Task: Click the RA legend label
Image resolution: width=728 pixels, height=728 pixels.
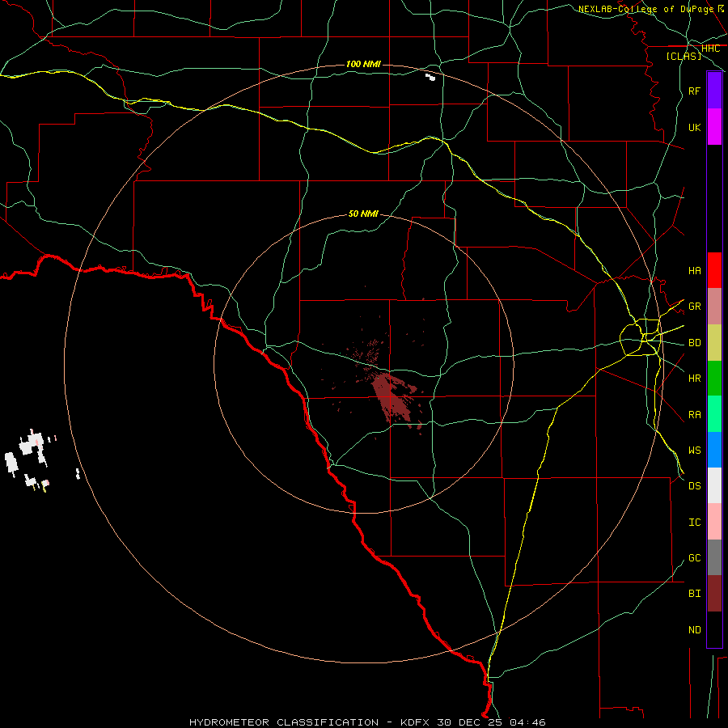Action: [x=694, y=415]
